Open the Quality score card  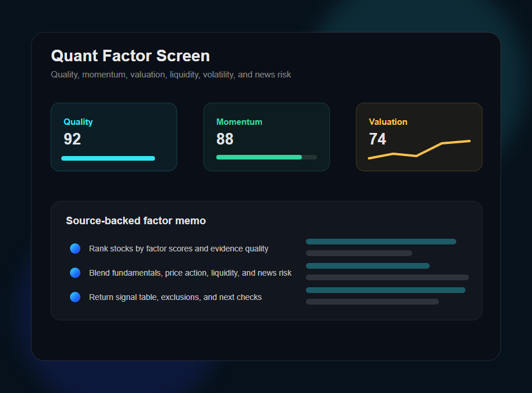(114, 137)
